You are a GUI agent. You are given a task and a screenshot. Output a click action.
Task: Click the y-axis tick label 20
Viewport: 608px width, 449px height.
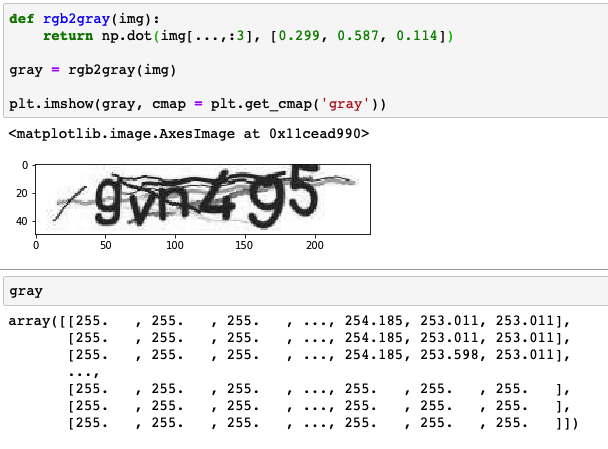pyautogui.click(x=22, y=193)
